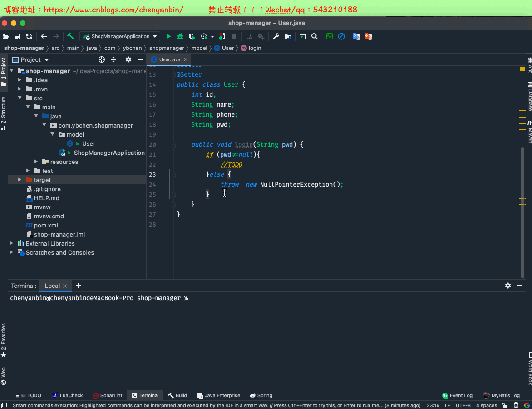This screenshot has width=532, height=409.
Task: Click the red translate icon
Action: pyautogui.click(x=368, y=36)
